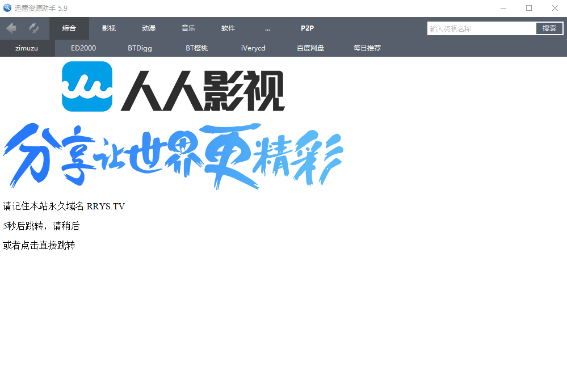Select the ED2000 source tab
Image resolution: width=567 pixels, height=392 pixels.
(83, 48)
